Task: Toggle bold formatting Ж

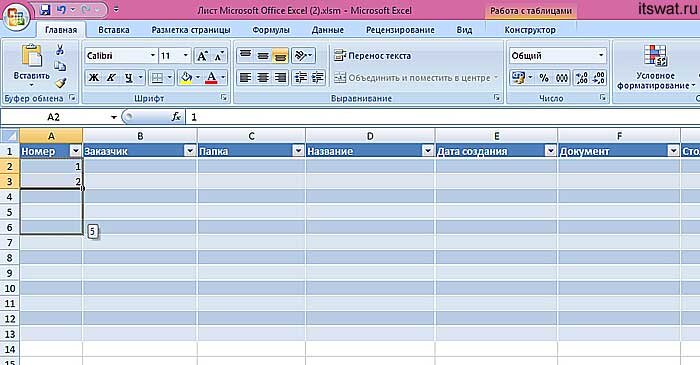Action: pos(94,78)
